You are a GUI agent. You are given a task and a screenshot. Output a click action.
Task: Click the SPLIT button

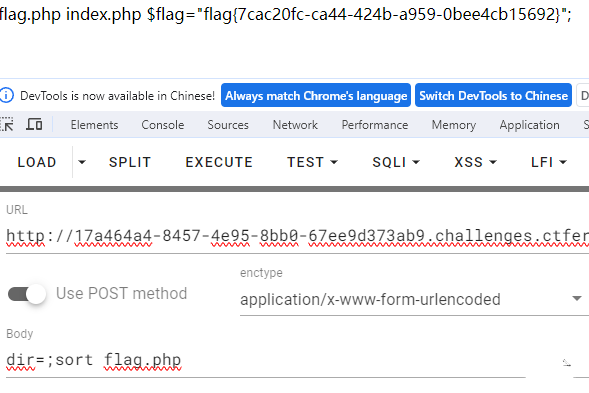(x=130, y=162)
